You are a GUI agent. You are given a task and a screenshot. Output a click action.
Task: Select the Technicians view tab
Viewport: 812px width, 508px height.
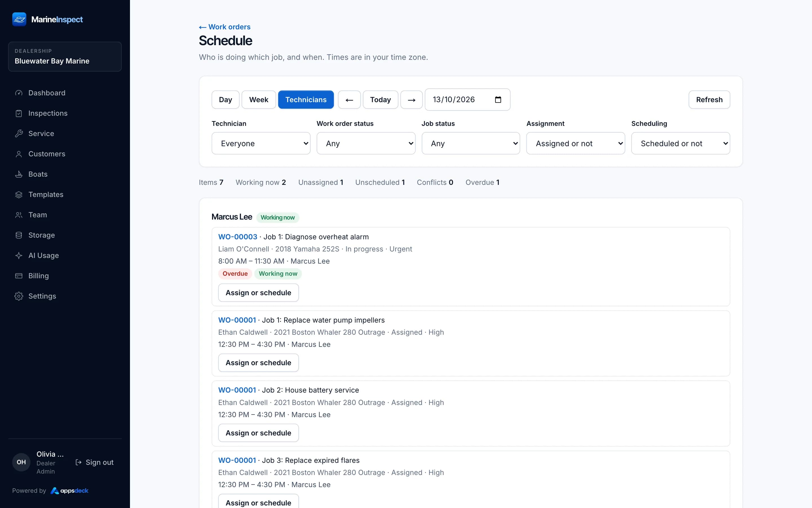306,99
